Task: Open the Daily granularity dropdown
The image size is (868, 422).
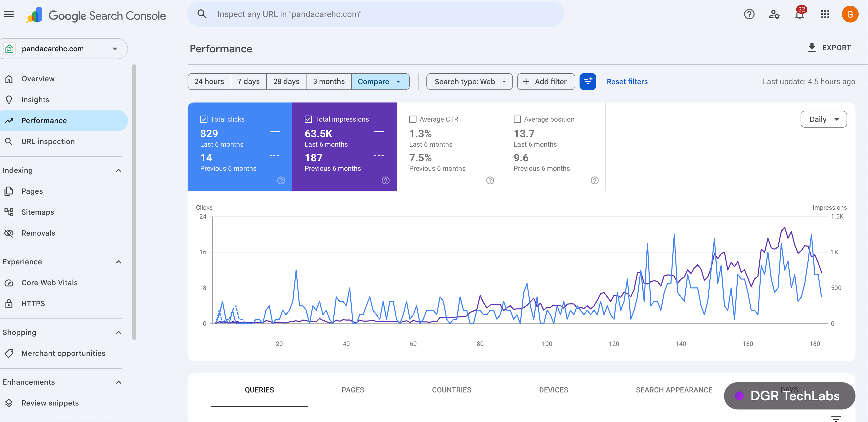Action: [824, 119]
